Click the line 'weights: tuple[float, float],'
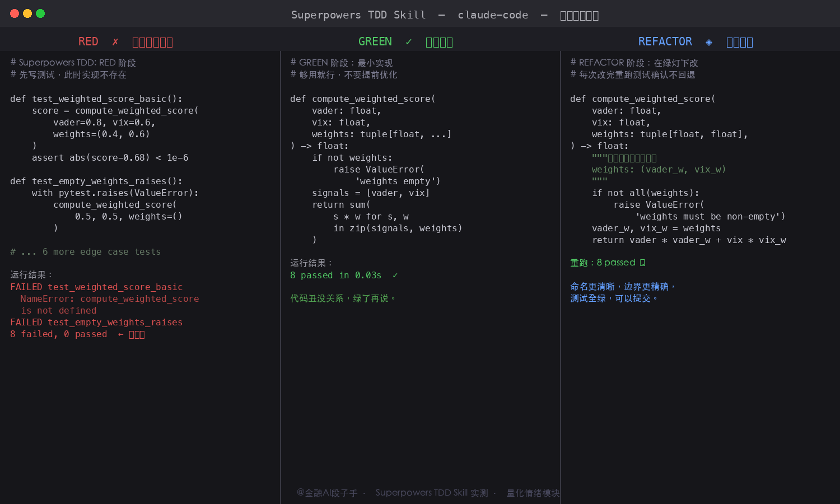This screenshot has width=840, height=504. coord(670,134)
